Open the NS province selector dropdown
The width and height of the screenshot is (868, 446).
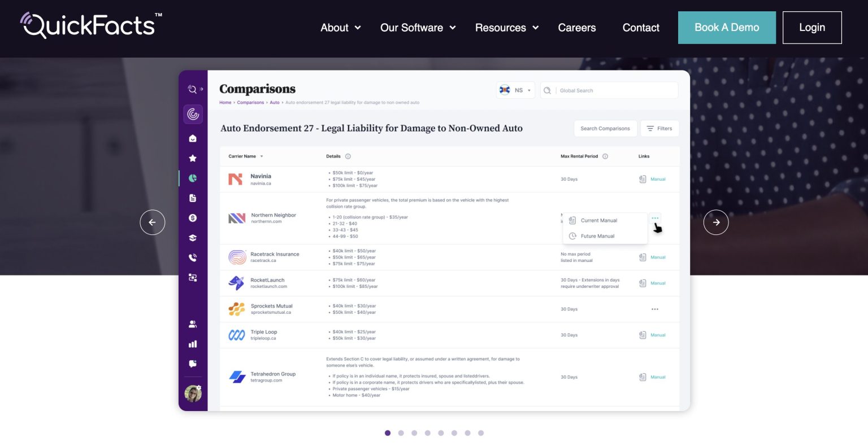[515, 90]
